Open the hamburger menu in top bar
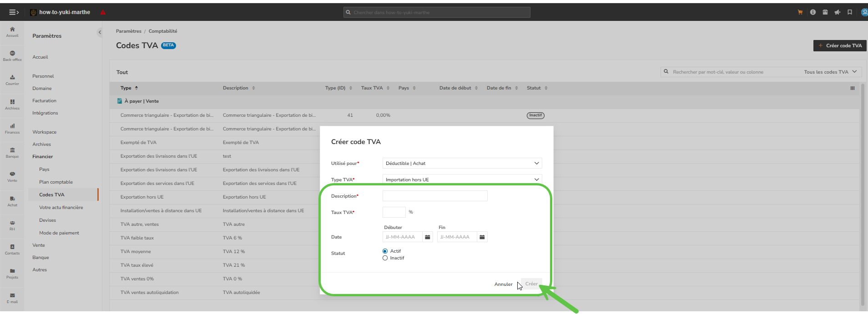Image resolution: width=868 pixels, height=314 pixels. point(14,12)
